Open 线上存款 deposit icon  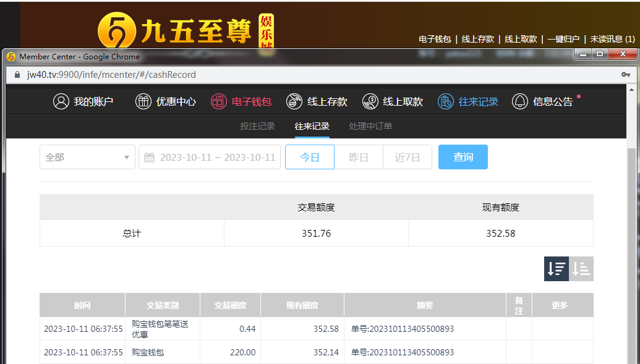[x=294, y=101]
